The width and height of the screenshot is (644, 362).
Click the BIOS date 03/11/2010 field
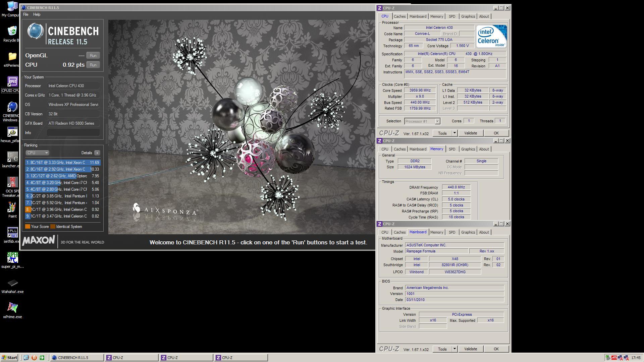pyautogui.click(x=454, y=300)
